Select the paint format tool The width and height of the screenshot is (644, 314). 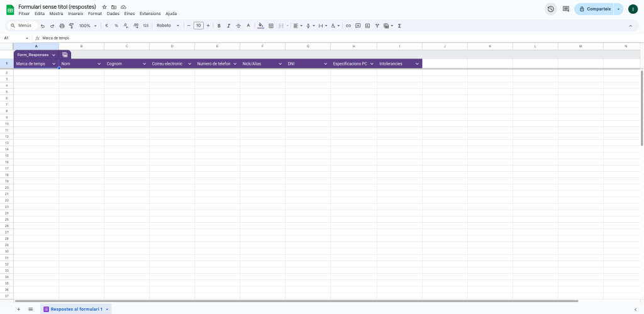[71, 26]
